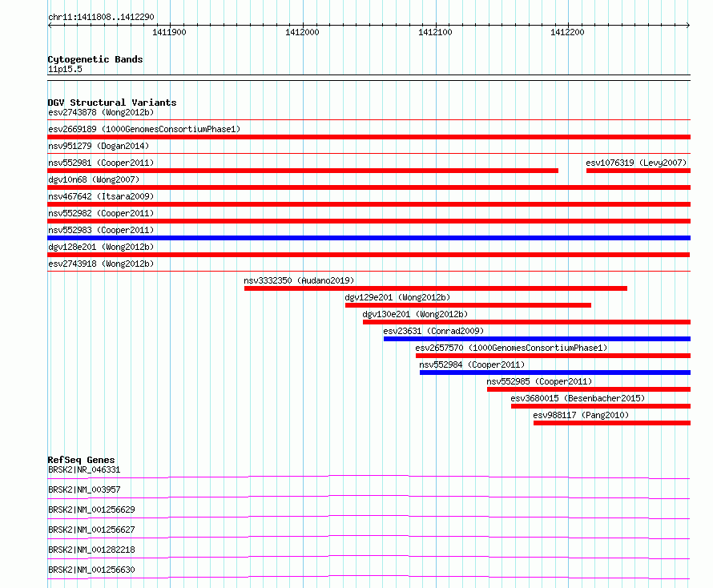Click the right arrow on the ruler

point(688,26)
